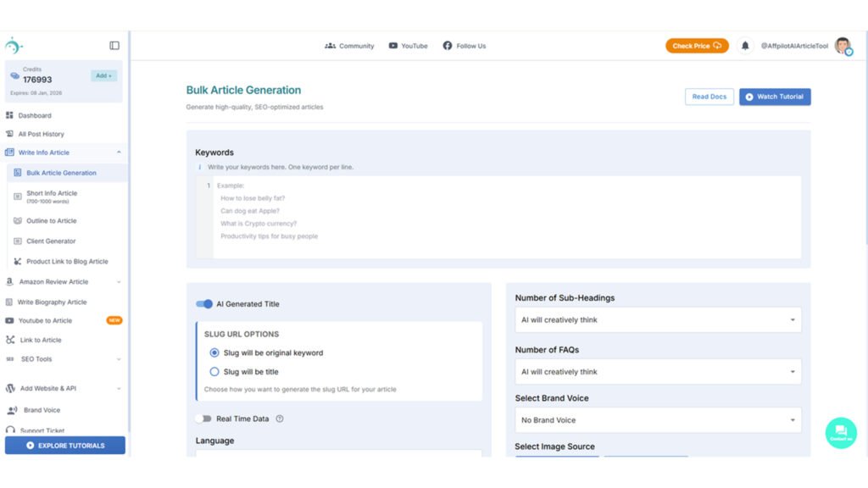The image size is (868, 488).
Task: Open the Number of FAQs dropdown
Action: tap(658, 372)
